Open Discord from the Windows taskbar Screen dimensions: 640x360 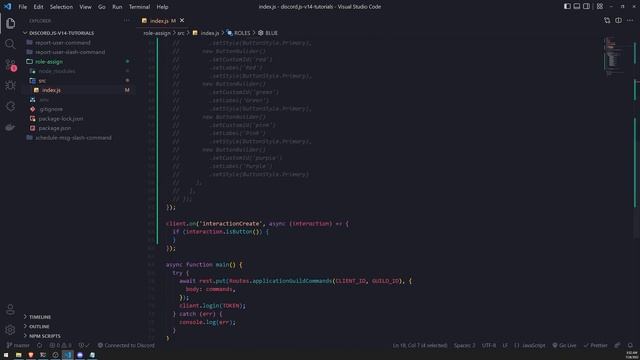[80, 355]
